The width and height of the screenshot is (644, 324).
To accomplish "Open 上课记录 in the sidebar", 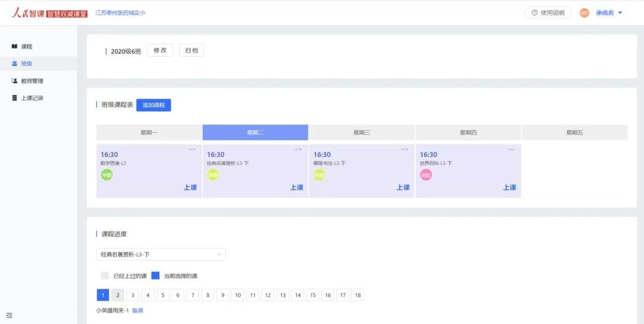I will pos(39,98).
